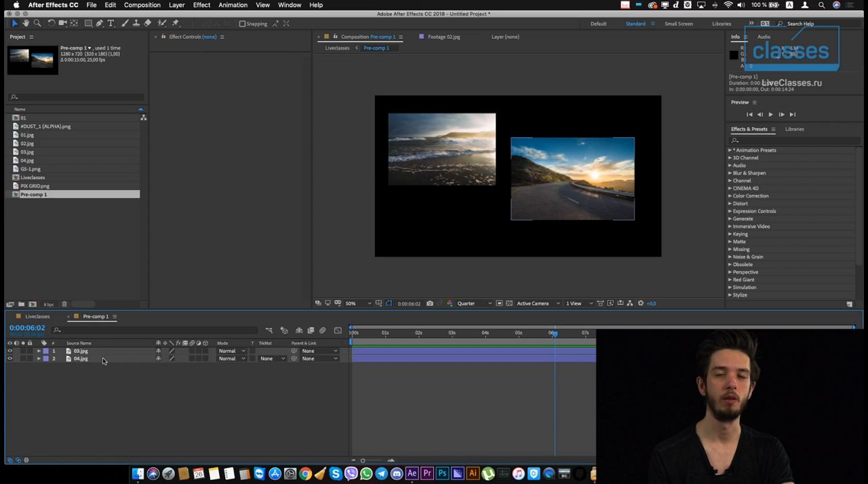Viewport: 868px width, 484px height.
Task: Open the Quarter resolution dropdown
Action: [x=467, y=303]
